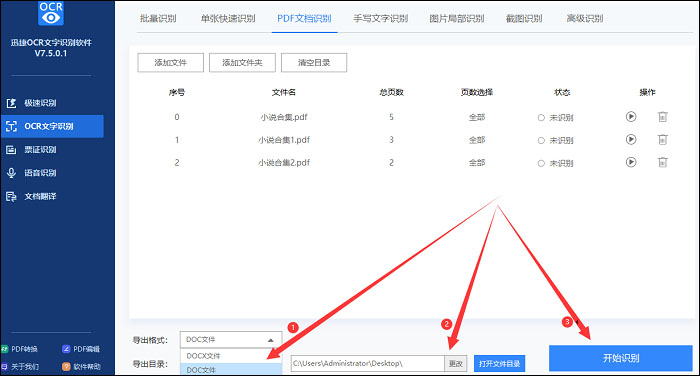Click the 总页数 column header
The width and height of the screenshot is (700, 376).
tap(392, 92)
